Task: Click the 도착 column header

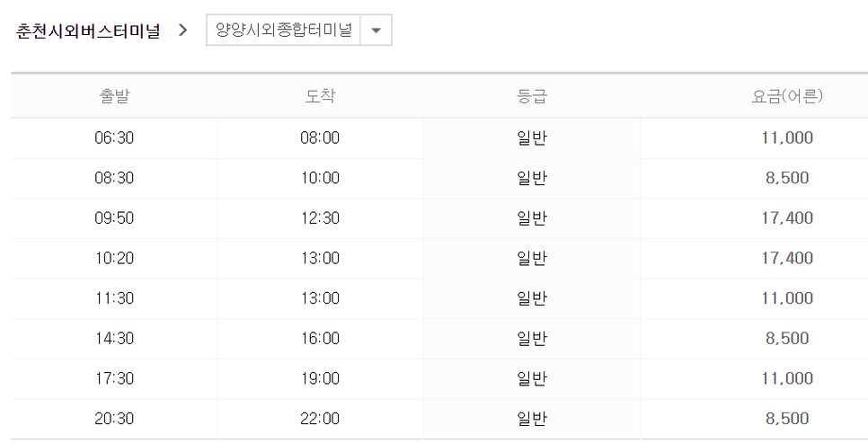Action: point(320,96)
